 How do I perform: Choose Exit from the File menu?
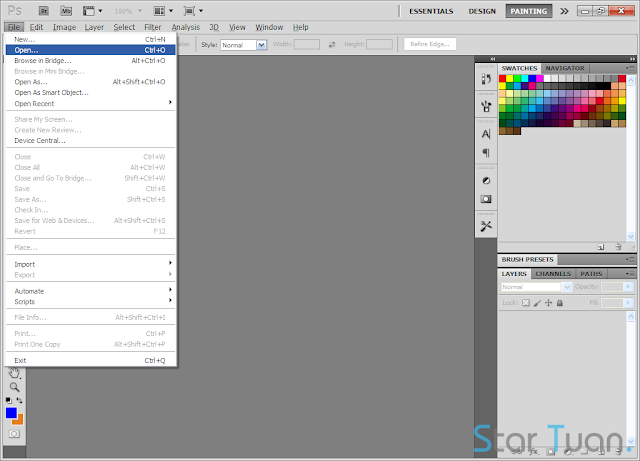point(91,361)
